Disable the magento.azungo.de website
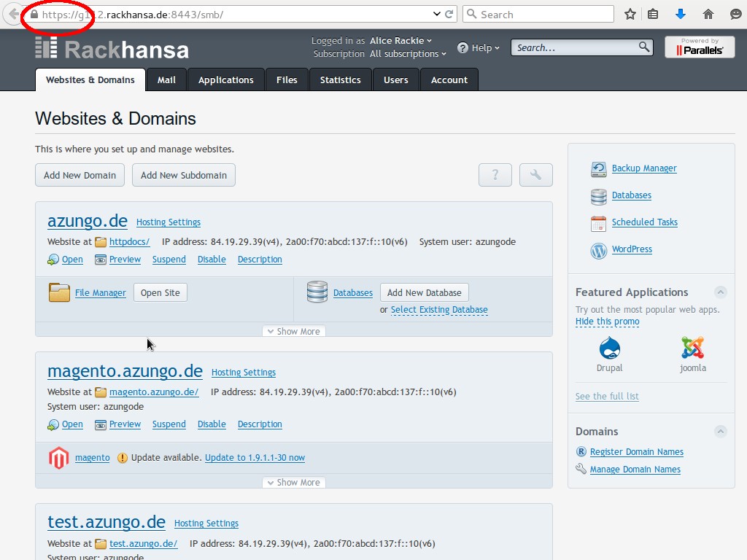Screen dimensions: 747x560 (x=212, y=424)
